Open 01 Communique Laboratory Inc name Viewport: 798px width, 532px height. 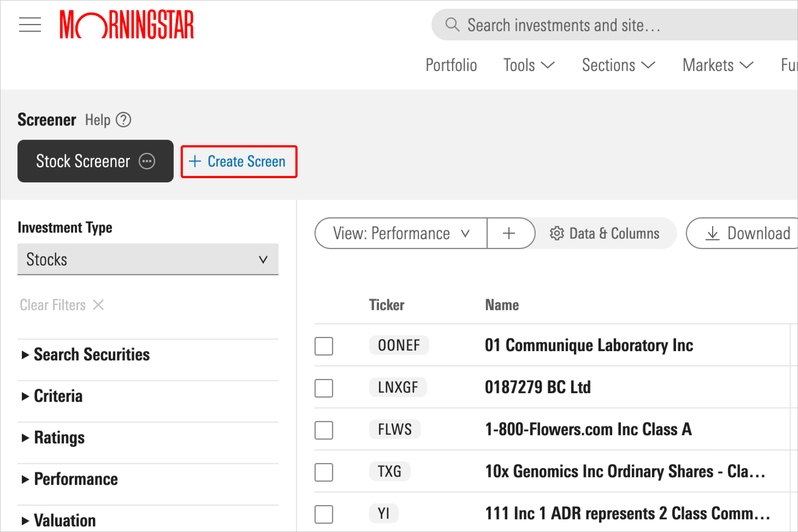[589, 346]
